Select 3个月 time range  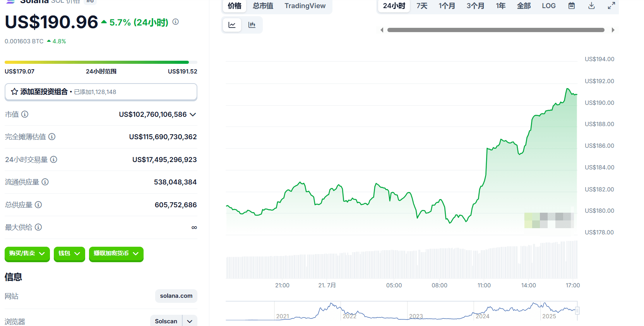point(475,6)
